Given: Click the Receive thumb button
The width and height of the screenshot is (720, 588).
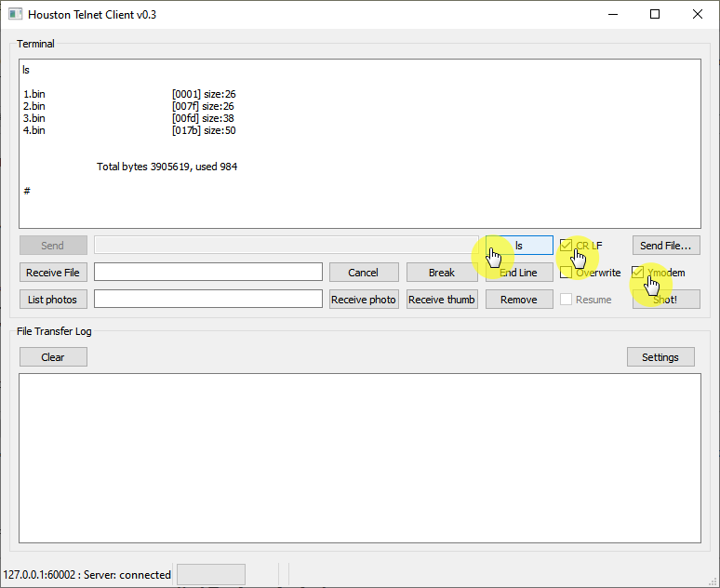Looking at the screenshot, I should [x=442, y=300].
